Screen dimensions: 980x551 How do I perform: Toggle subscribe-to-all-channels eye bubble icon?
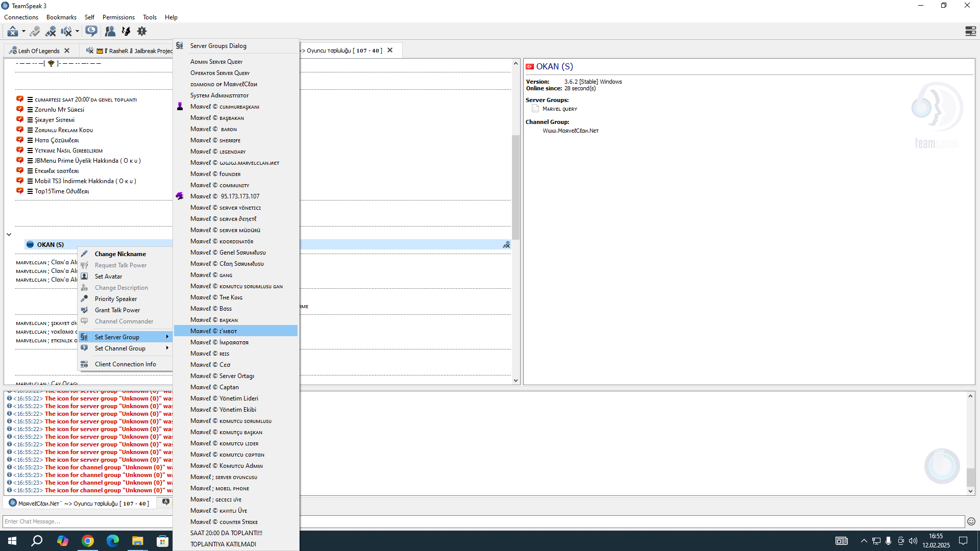91,32
